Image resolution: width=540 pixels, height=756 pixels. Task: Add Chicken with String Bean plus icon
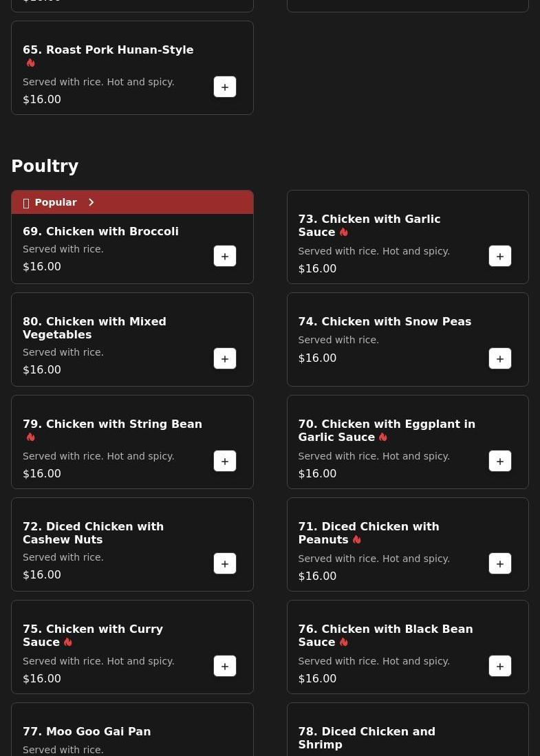[225, 461]
